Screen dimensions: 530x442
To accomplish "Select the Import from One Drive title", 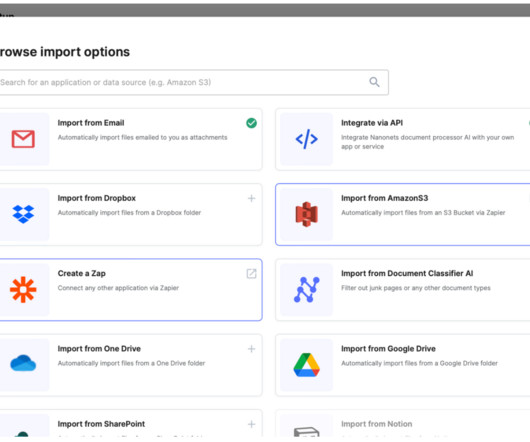I will click(99, 349).
